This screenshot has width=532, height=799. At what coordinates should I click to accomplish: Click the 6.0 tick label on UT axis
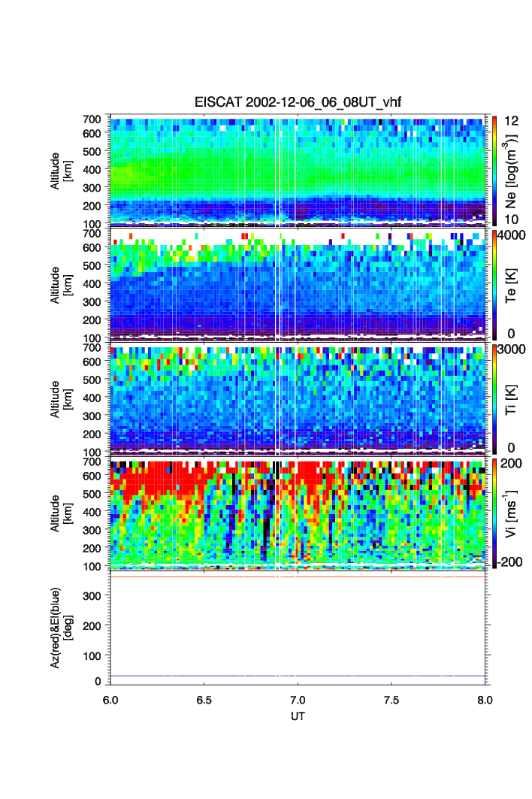[110, 700]
